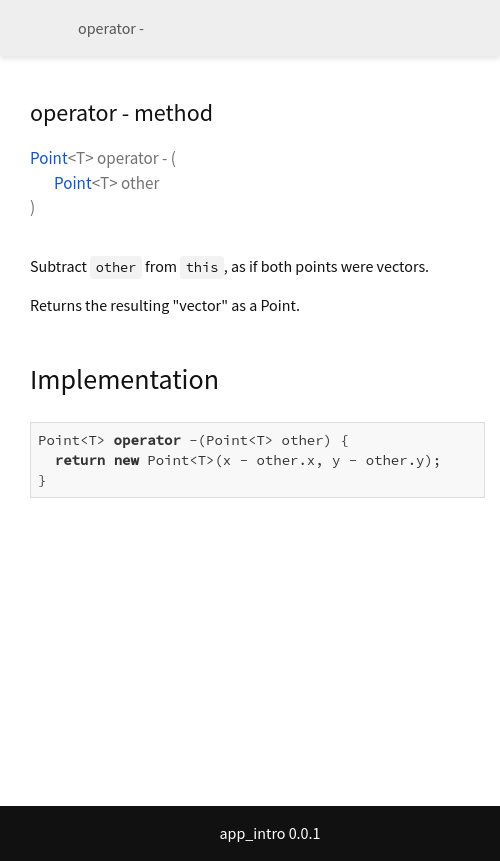
Task: Click the "operator - method" page heading
Action: (121, 113)
